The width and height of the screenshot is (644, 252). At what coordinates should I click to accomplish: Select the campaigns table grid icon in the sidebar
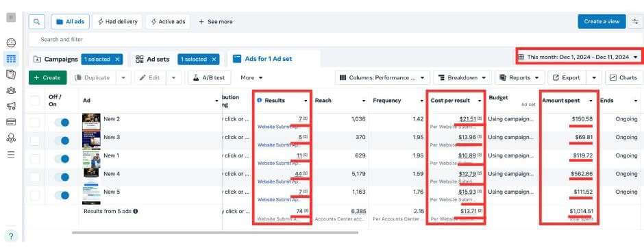11,59
